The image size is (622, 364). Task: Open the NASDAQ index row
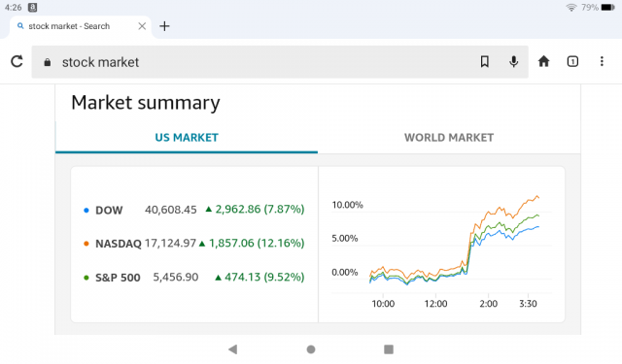click(194, 243)
